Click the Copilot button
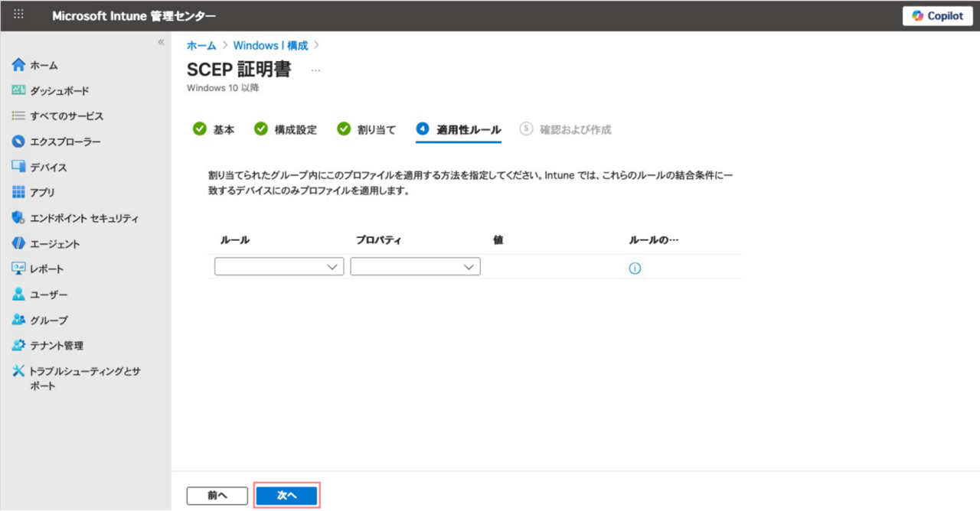This screenshot has width=980, height=511. coord(937,16)
